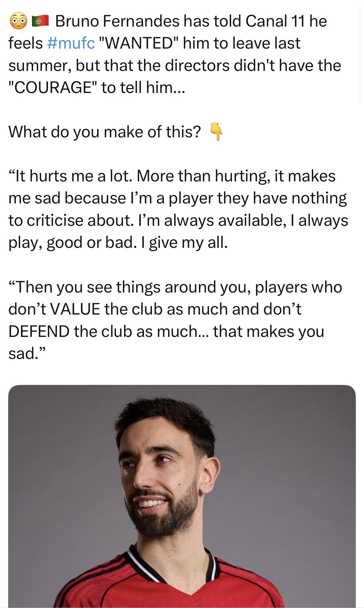
Task: Click the pointing-down hand emoji
Action: [x=216, y=132]
